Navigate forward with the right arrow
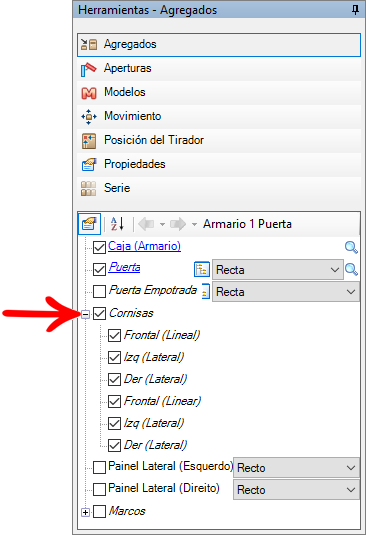366x535 pixels. [x=178, y=224]
